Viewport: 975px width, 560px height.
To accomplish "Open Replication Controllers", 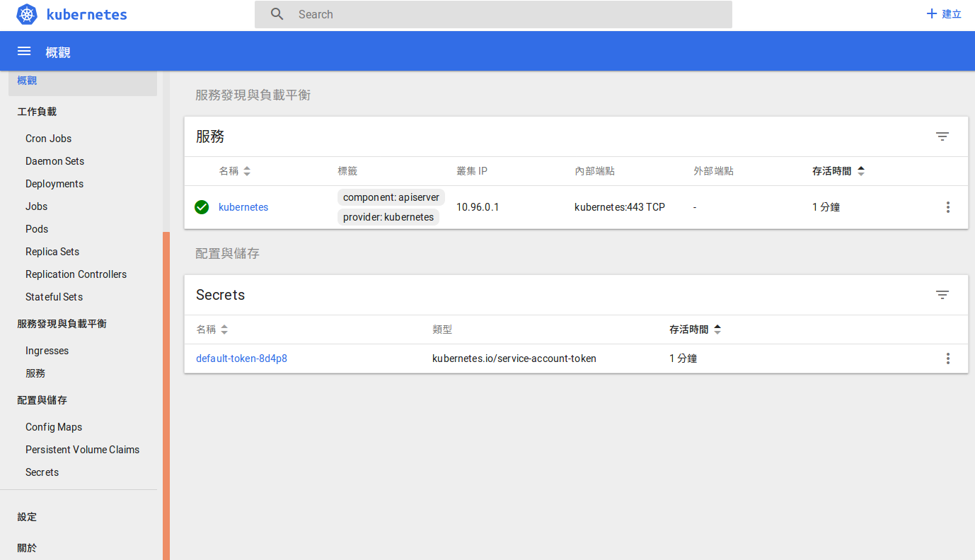I will click(x=76, y=274).
